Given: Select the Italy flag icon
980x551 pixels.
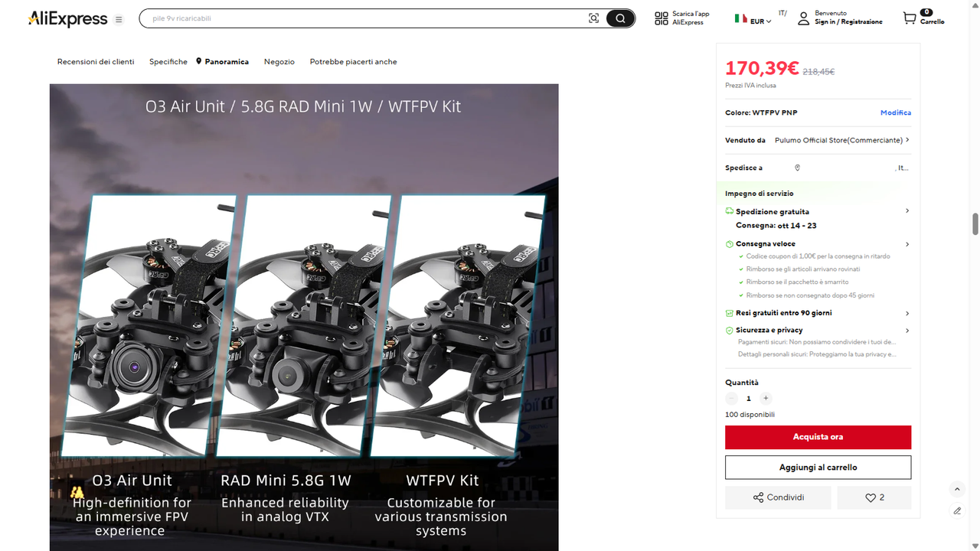Looking at the screenshot, I should 740,18.
